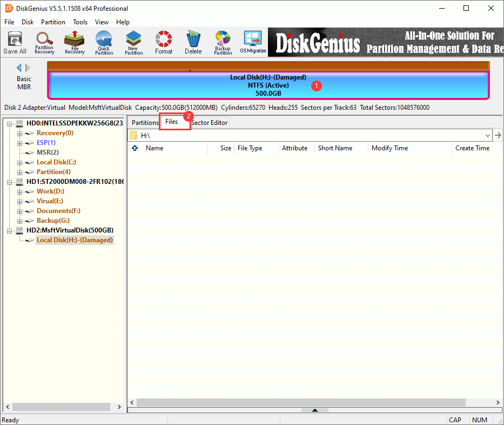504x425 pixels.
Task: Select the blue Local Disk(H:) partition bar
Action: click(268, 85)
